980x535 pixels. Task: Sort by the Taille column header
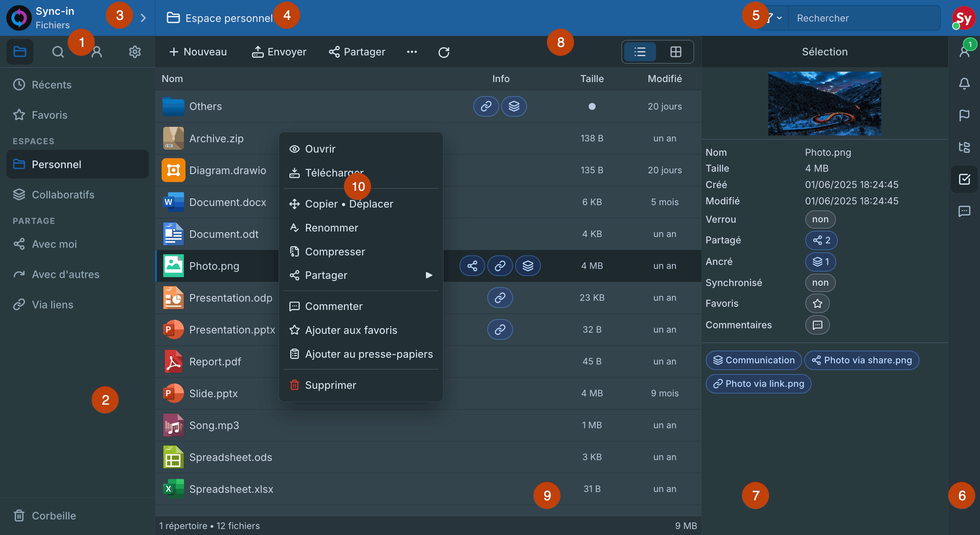tap(592, 79)
